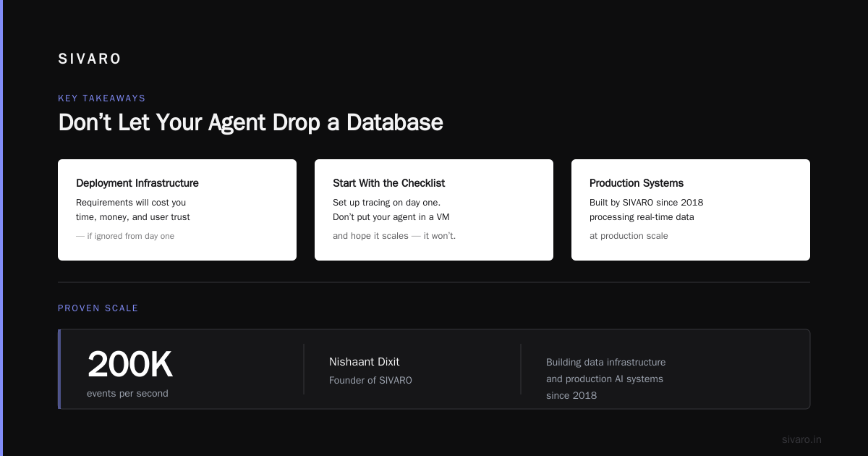Click 'Requirements will cost you' line
868x456 pixels.
(x=131, y=203)
